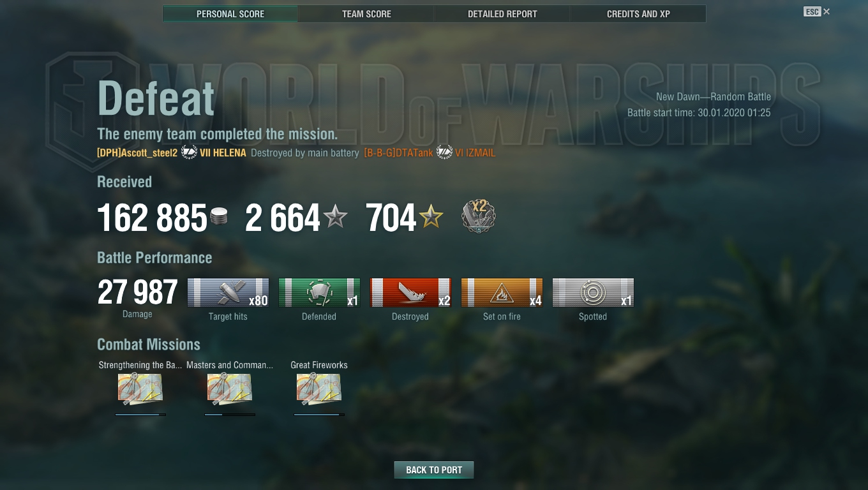The width and height of the screenshot is (868, 490).
Task: Click the Defended ribbon icon
Action: pos(319,293)
